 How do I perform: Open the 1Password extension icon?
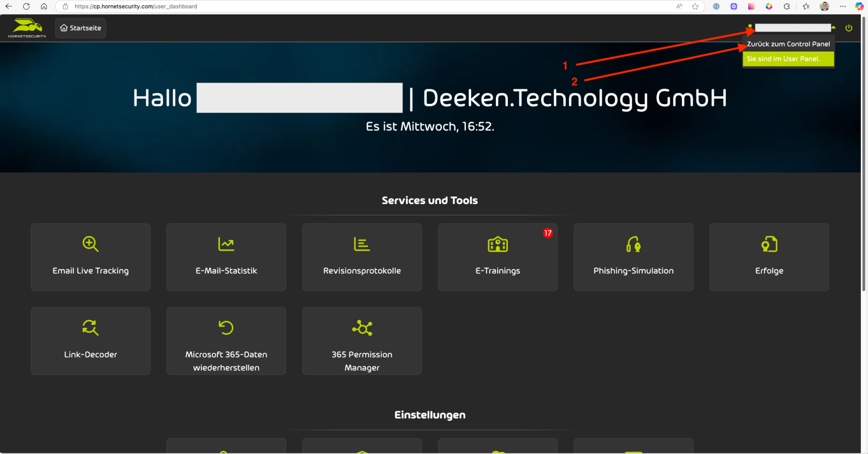[x=716, y=6]
